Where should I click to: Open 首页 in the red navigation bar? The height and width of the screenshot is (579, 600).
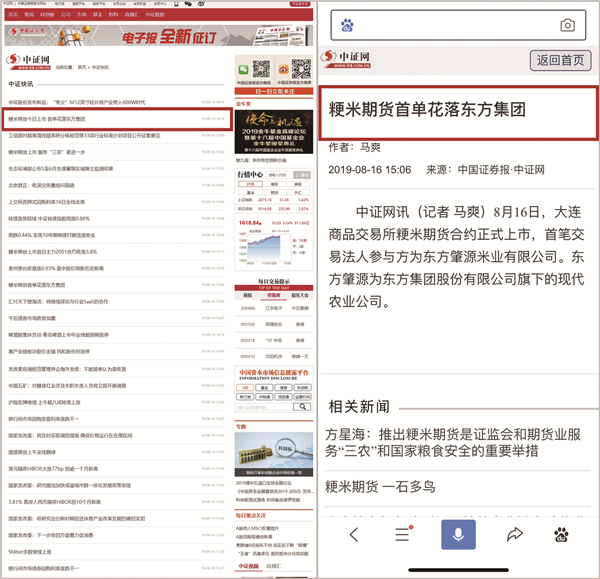click(13, 15)
